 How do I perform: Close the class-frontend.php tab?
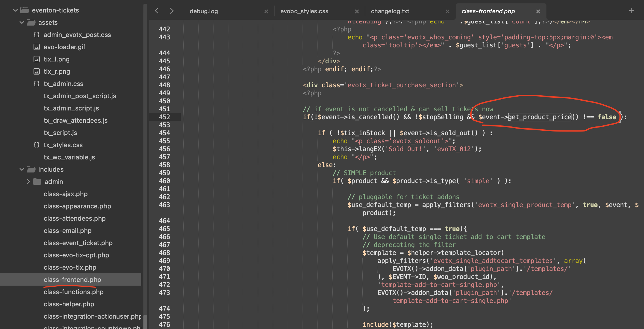click(538, 11)
